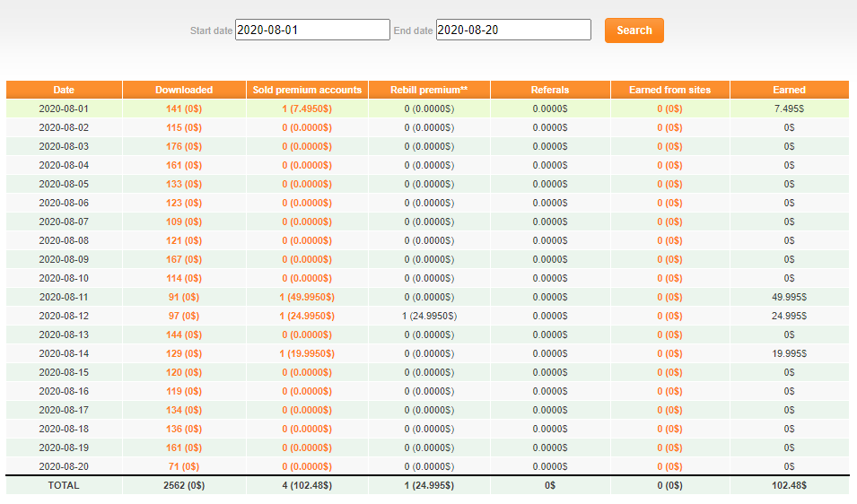Click the orange Search button
The width and height of the screenshot is (857, 504).
(634, 30)
